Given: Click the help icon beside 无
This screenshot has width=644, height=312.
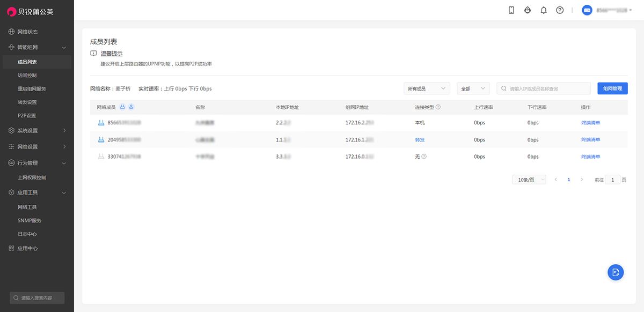Looking at the screenshot, I should click(x=424, y=157).
